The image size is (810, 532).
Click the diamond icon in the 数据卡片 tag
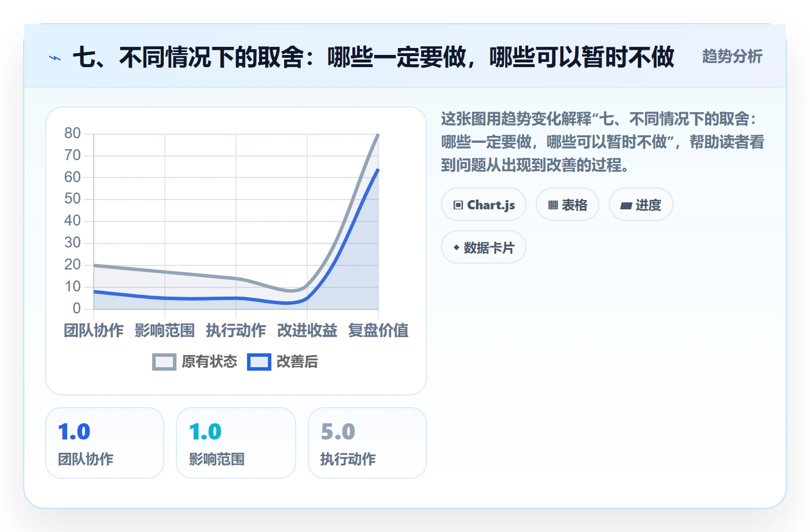[x=456, y=247]
